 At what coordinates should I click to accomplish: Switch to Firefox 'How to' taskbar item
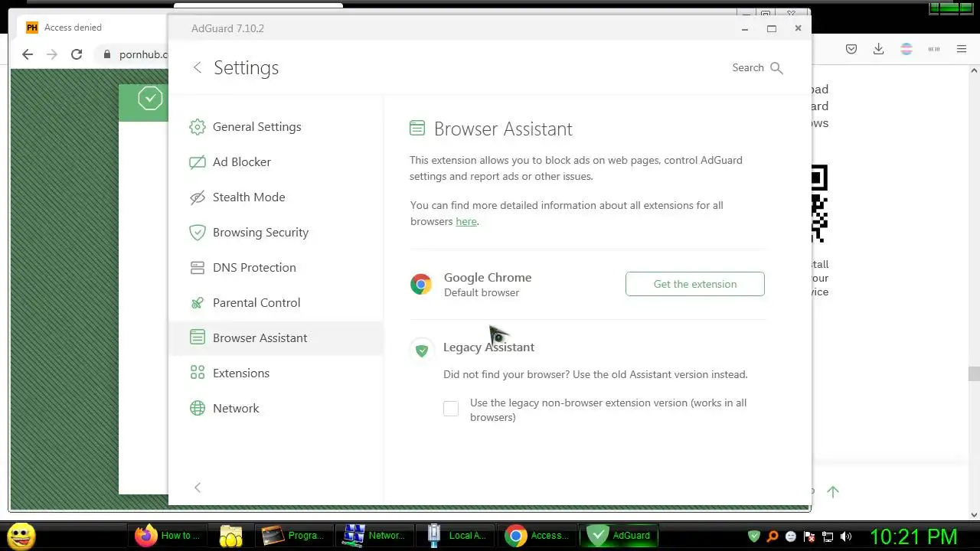pyautogui.click(x=168, y=536)
